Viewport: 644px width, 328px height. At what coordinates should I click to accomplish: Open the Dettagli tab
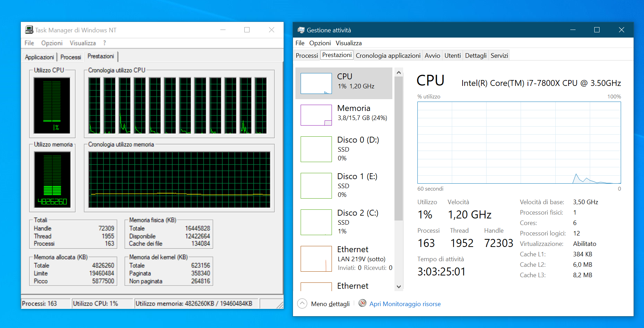pos(476,56)
